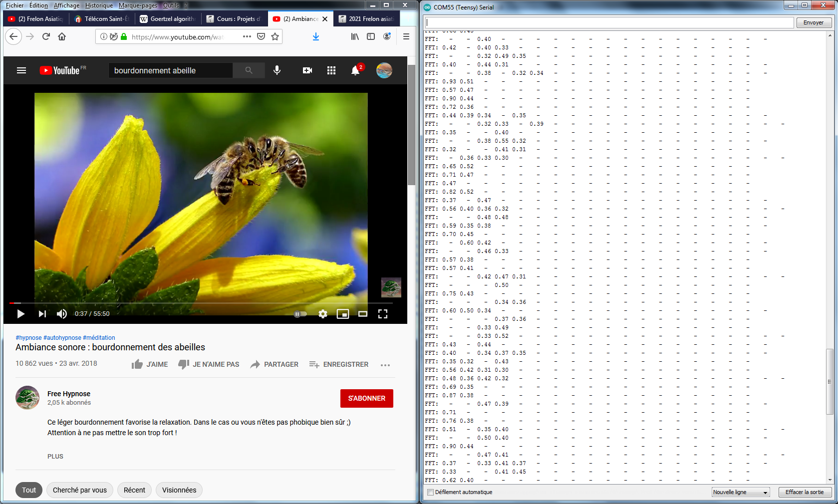Image resolution: width=838 pixels, height=504 pixels.
Task: Click the create video camera icon
Action: click(307, 70)
